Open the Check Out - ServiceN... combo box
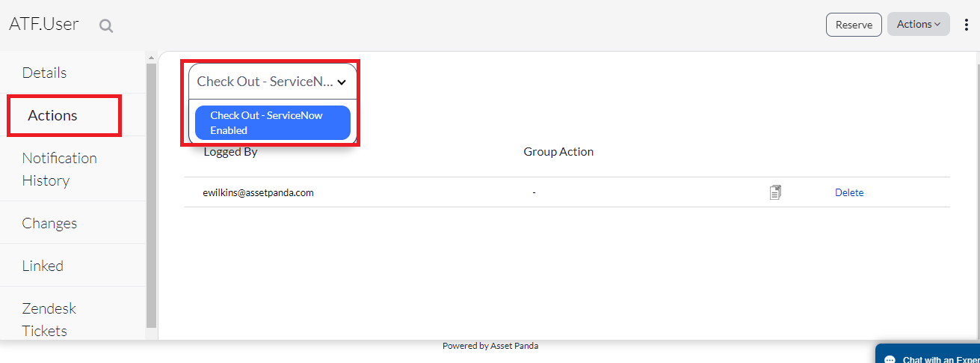This screenshot has height=363, width=980. point(272,82)
